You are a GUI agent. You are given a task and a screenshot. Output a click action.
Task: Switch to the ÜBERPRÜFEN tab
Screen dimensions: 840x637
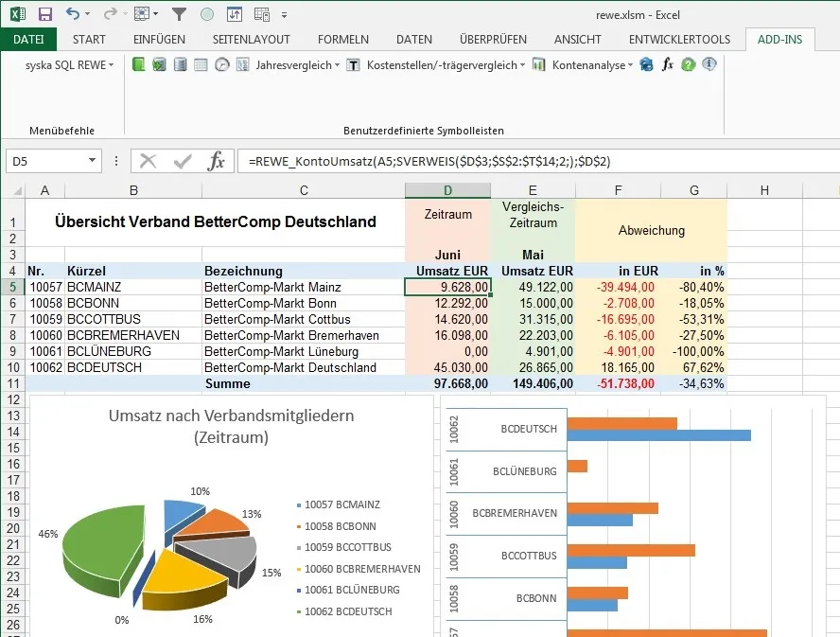(493, 39)
